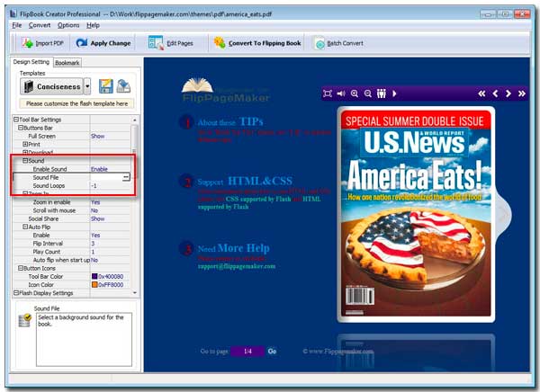Click the Enable Sound 'Enable' value
The image size is (540, 392).
(x=99, y=169)
